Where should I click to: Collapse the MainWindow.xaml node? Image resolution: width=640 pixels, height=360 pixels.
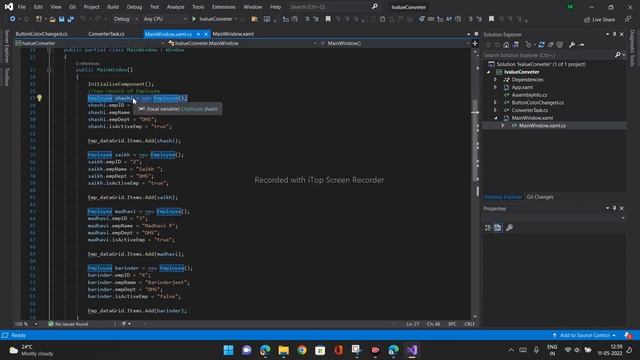coord(496,118)
